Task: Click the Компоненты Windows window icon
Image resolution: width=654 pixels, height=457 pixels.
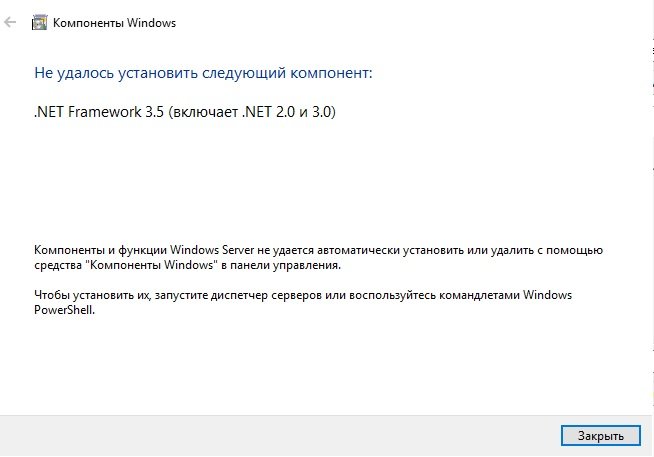Action: tap(37, 22)
